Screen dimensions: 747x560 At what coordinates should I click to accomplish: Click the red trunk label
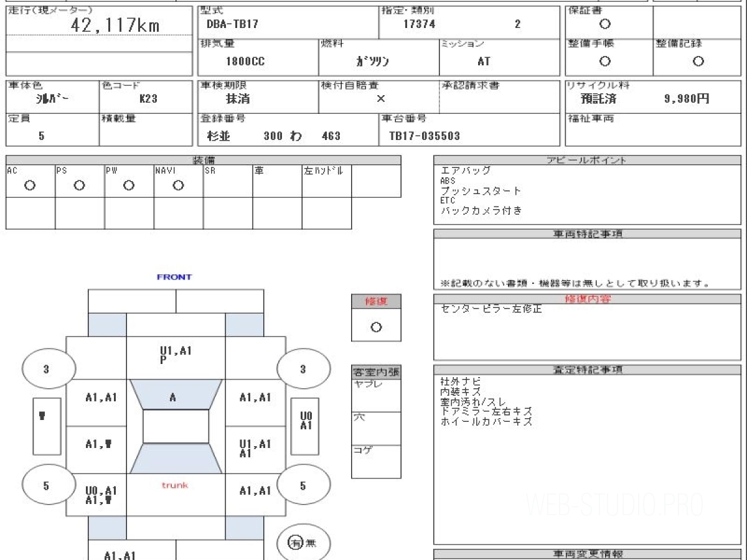[x=175, y=485]
